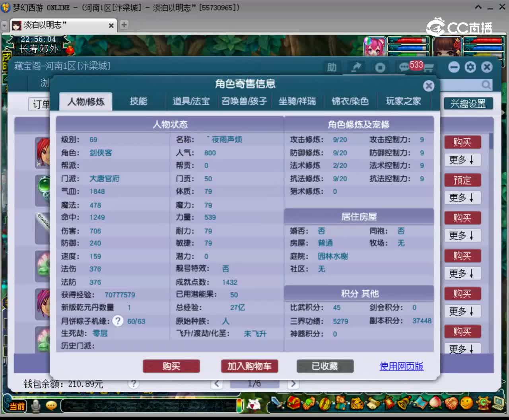This screenshot has height=420, width=509.
Task: Click the handshake icon in bottom toolbar
Action: 451,403
